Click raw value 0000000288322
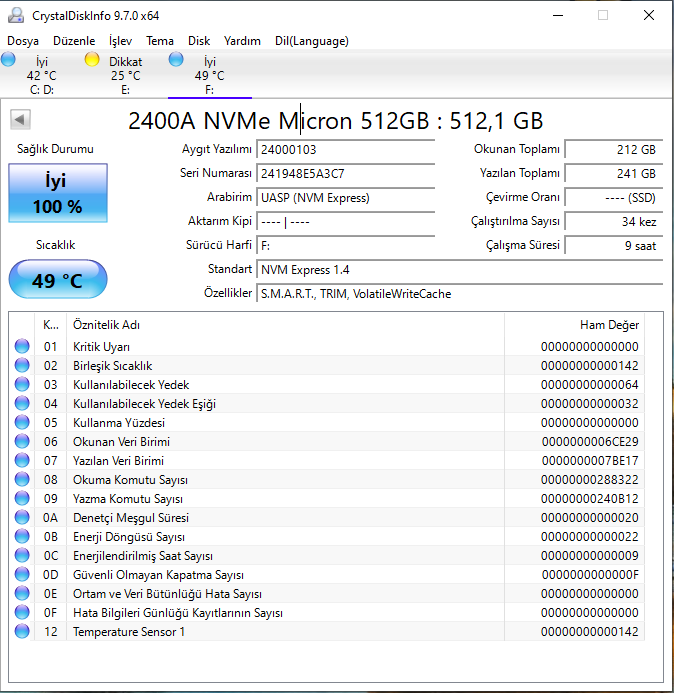 tap(590, 480)
